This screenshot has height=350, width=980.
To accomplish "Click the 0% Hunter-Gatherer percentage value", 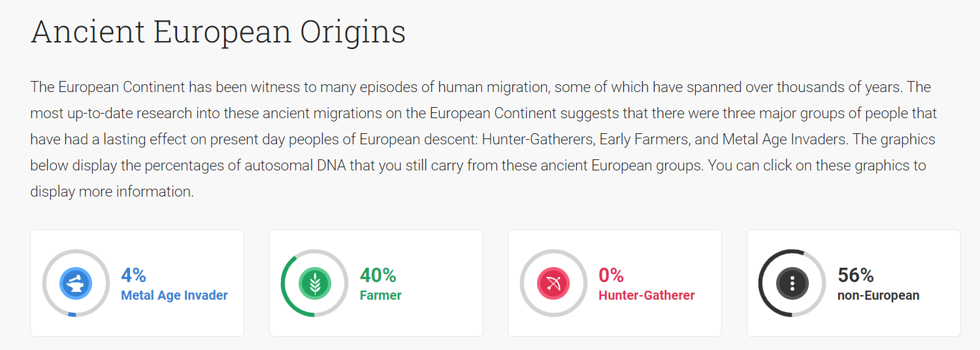I will click(611, 275).
